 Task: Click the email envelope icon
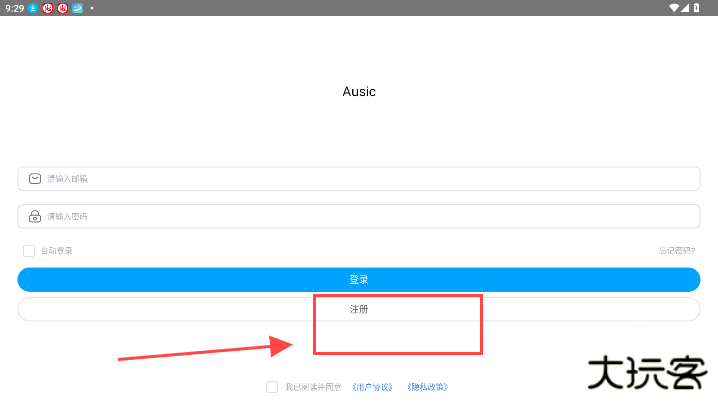pos(35,179)
